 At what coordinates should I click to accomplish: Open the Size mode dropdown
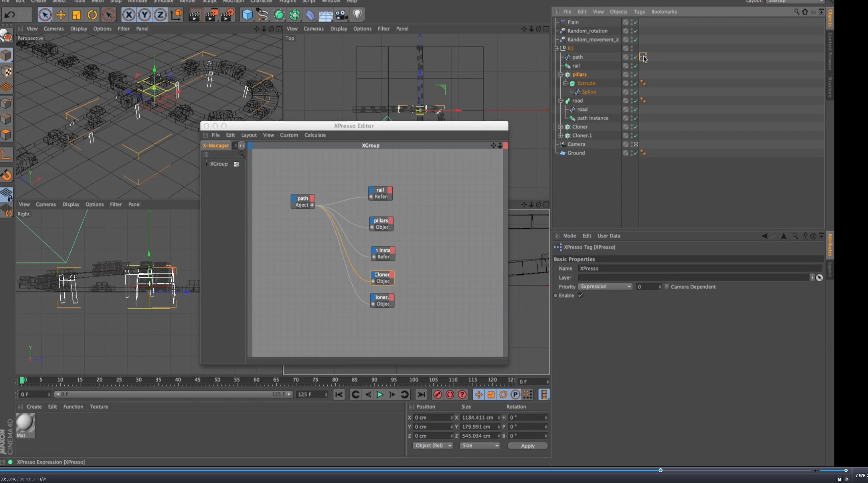coord(480,446)
